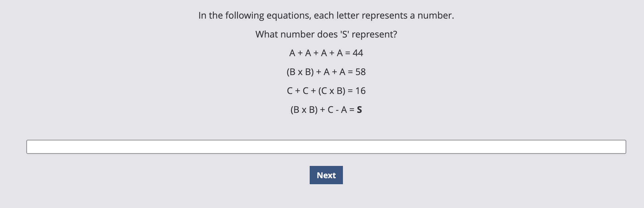Click the question asking what 'S' represents
Viewport: 644px width, 208px height.
326,34
